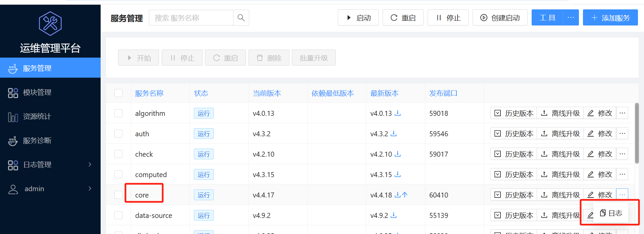
Task: Select the core service checkbox
Action: 118,195
